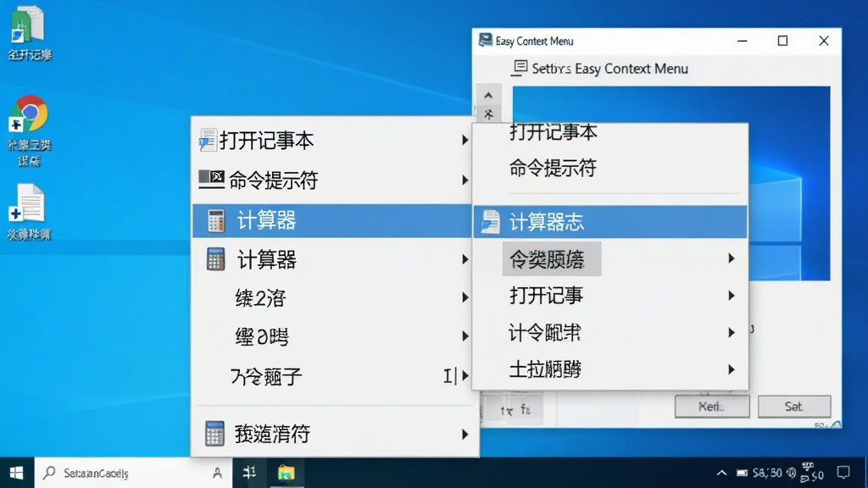Click the "Settings Easy Context Menu" heading text
Viewport: 868px width, 488px height.
610,69
